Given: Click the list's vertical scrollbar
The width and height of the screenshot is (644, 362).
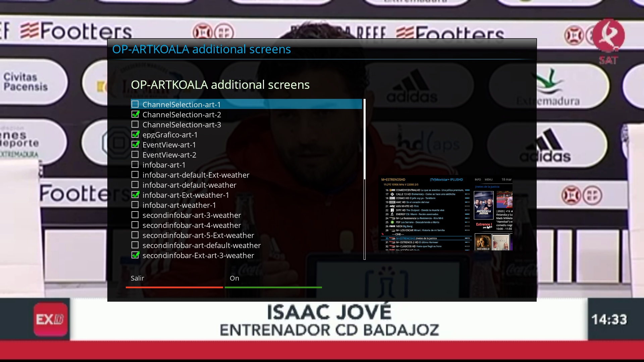Looking at the screenshot, I should tap(365, 179).
